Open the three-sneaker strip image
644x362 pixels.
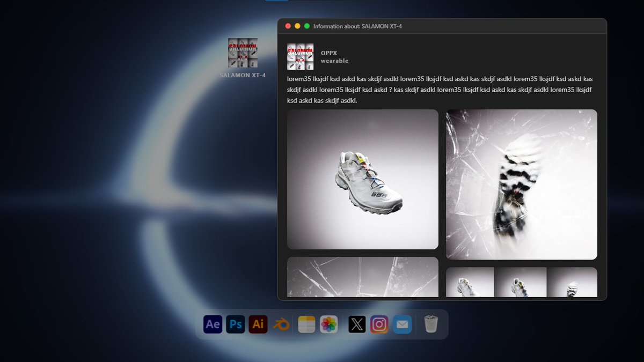pyautogui.click(x=522, y=282)
